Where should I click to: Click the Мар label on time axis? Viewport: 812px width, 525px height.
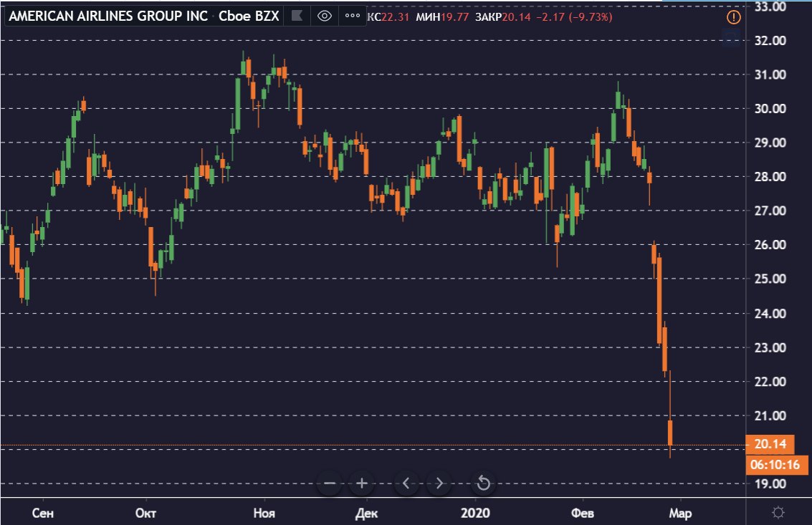(680, 513)
